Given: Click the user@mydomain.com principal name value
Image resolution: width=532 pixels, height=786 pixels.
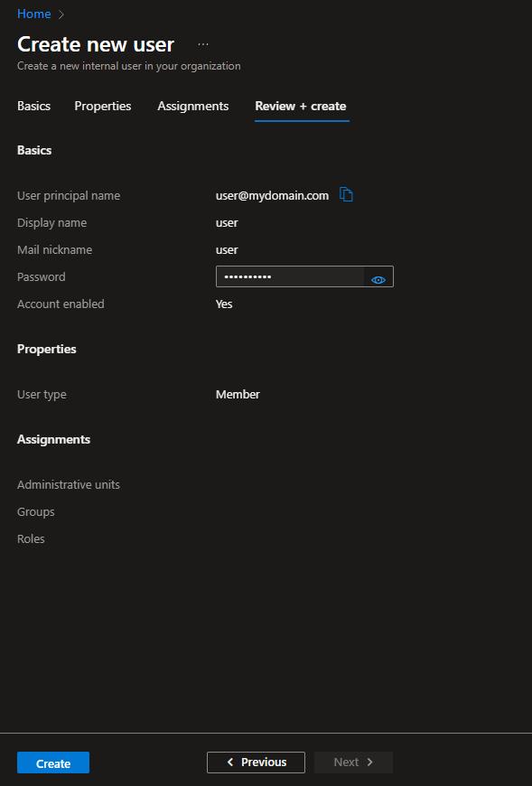Looking at the screenshot, I should click(x=272, y=195).
